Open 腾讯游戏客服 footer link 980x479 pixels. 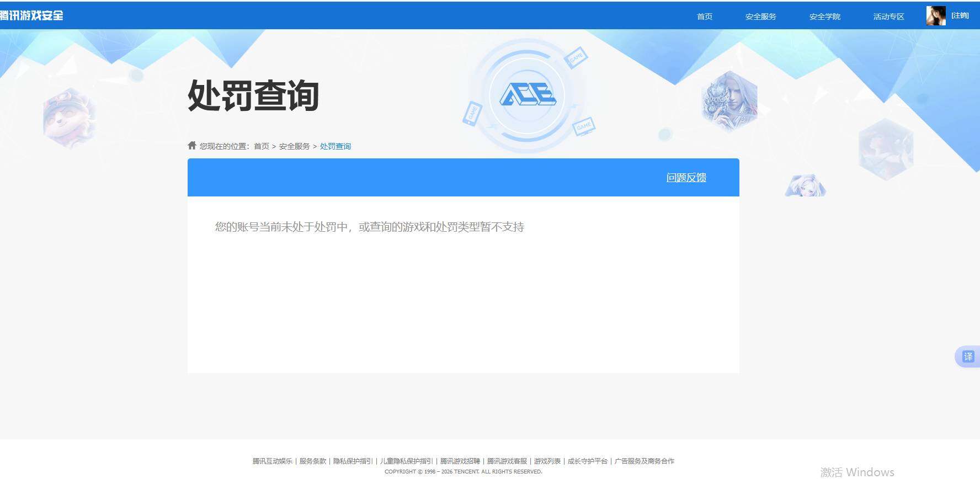(x=507, y=461)
